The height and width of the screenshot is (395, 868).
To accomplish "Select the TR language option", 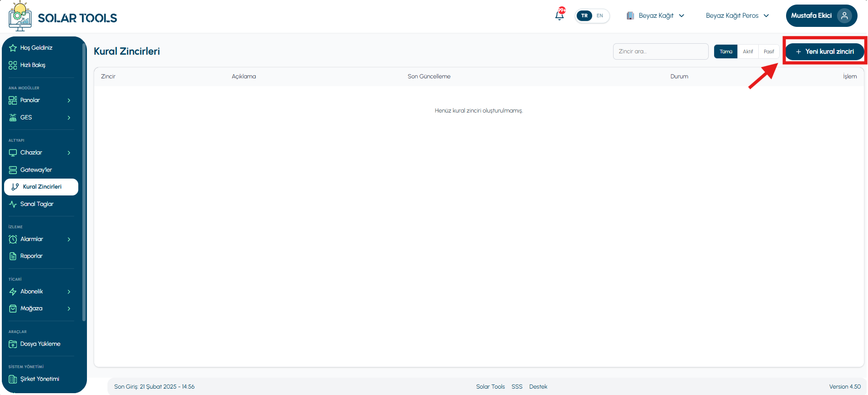I will click(584, 15).
